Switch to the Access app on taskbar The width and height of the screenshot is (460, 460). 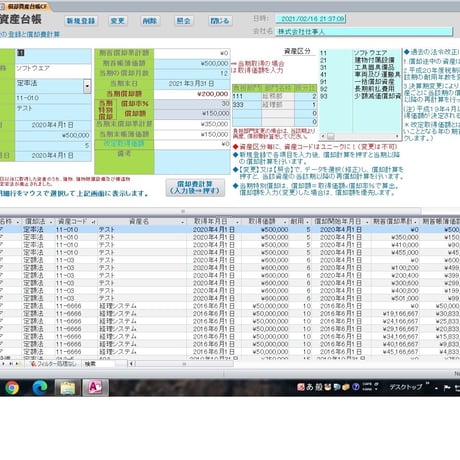pyautogui.click(x=95, y=388)
